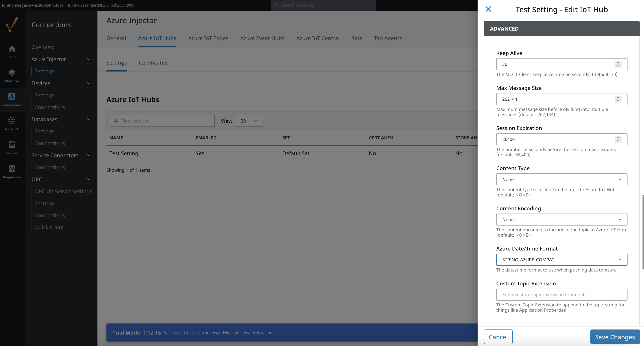Open Azure Date/Time Format dropdown

pyautogui.click(x=562, y=260)
